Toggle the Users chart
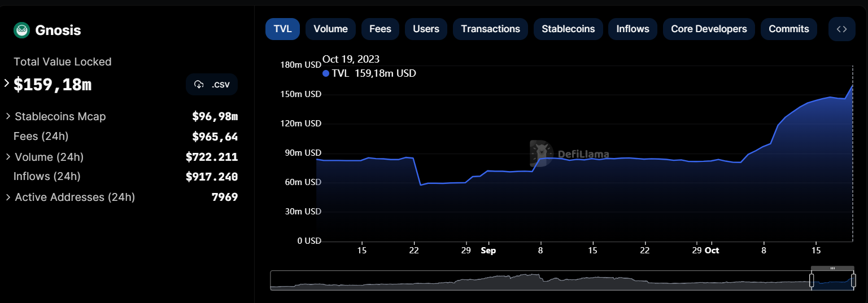The height and width of the screenshot is (303, 868). (426, 29)
